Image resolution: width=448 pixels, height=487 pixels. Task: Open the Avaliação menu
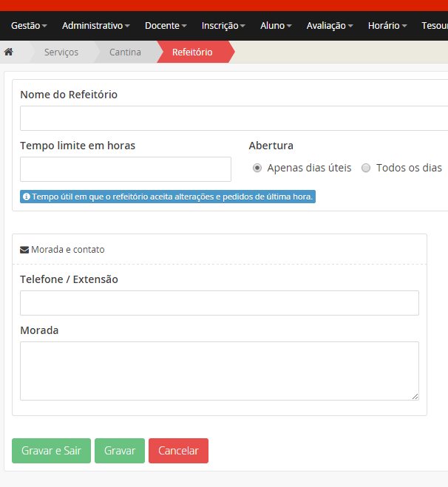tap(330, 25)
